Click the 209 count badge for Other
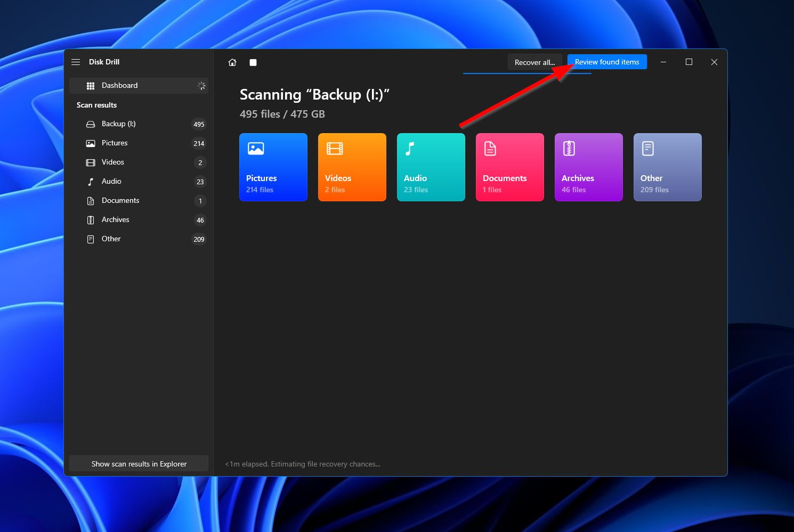Viewport: 794px width, 532px height. 199,239
